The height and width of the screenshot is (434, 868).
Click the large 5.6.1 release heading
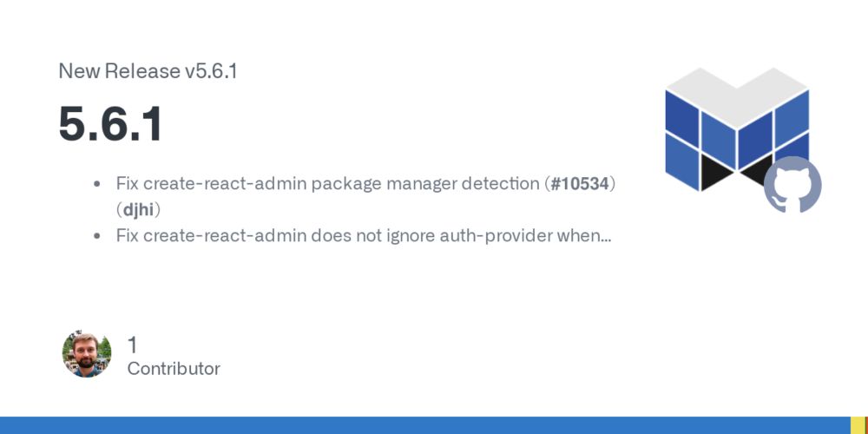[x=111, y=124]
